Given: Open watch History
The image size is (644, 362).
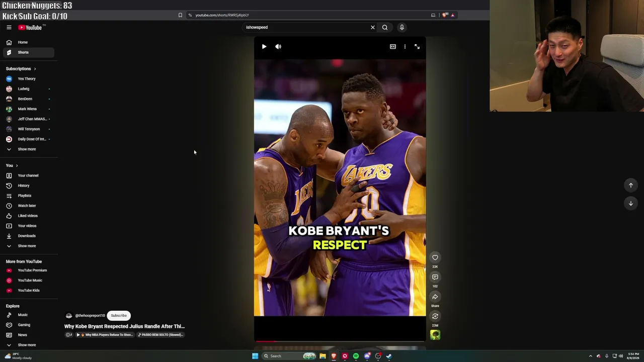Looking at the screenshot, I should pos(29,186).
